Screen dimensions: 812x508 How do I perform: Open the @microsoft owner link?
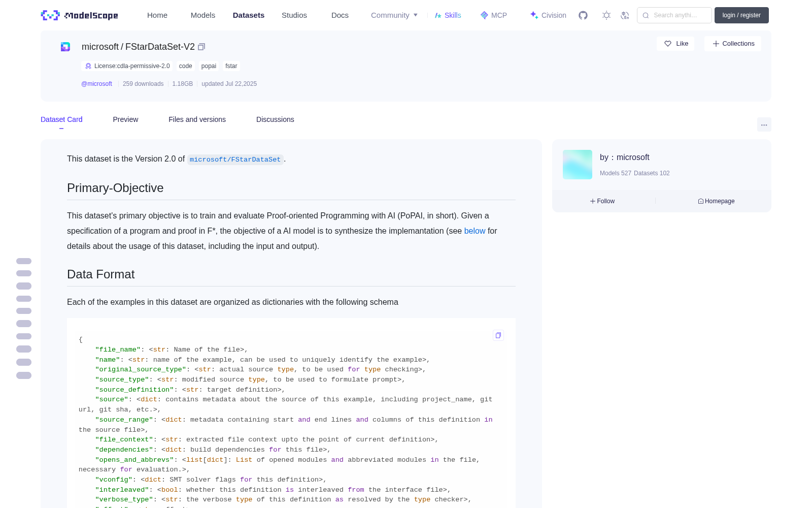pos(96,84)
